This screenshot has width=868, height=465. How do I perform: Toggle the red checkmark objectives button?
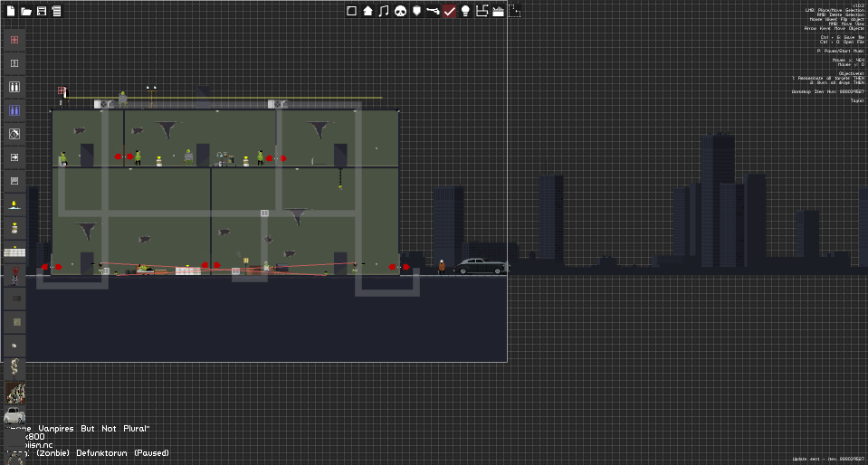[x=450, y=11]
